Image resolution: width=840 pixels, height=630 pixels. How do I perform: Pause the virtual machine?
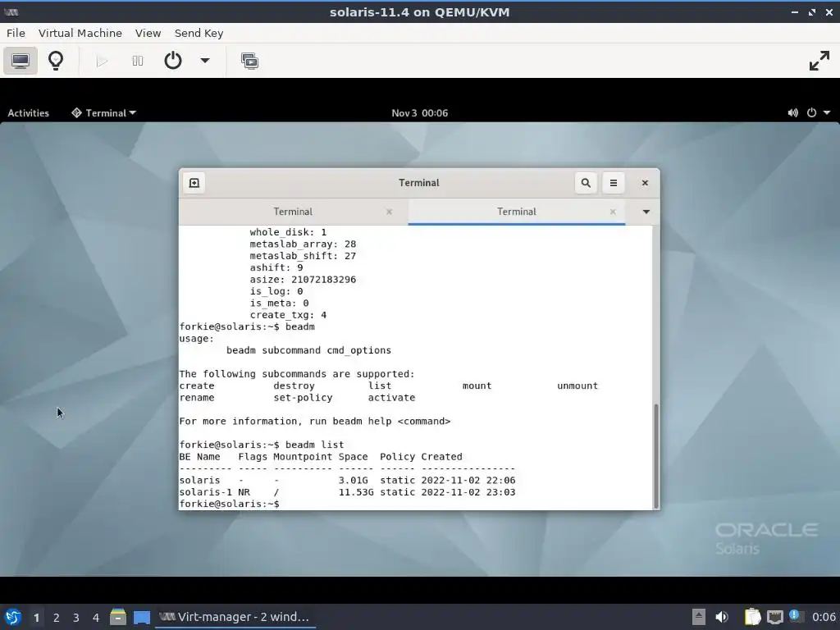(x=138, y=61)
